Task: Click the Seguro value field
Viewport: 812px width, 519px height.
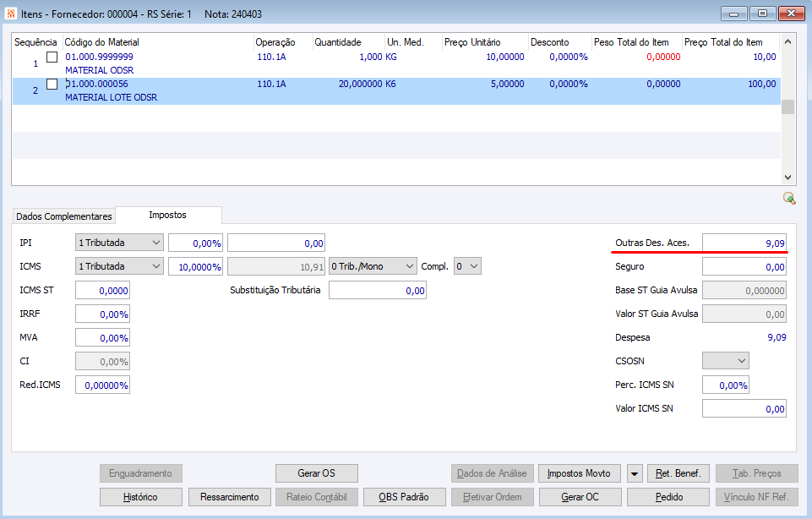Action: coord(744,267)
